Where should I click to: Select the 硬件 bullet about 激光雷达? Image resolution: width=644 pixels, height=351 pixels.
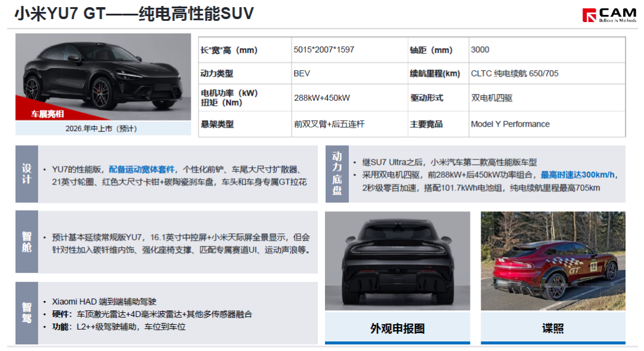pyautogui.click(x=152, y=315)
